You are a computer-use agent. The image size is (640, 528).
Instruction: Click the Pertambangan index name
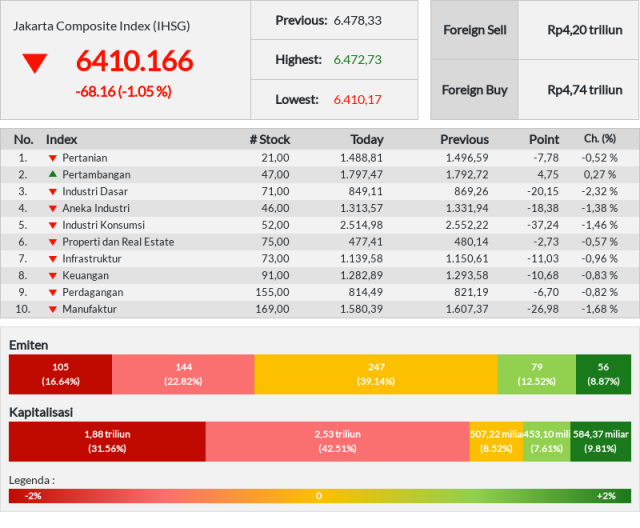coord(96,175)
